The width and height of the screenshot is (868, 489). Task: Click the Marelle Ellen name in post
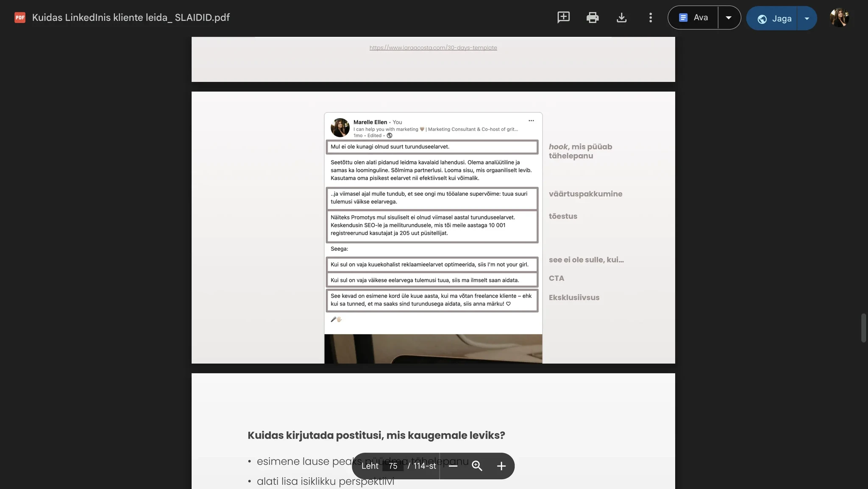click(x=370, y=122)
